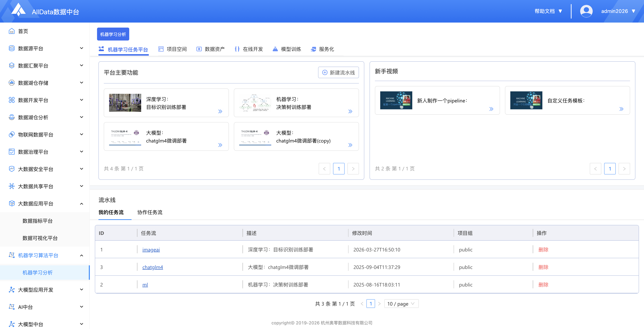Expand the 数据汇聚平台 sidebar menu chevron
Image resolution: width=644 pixels, height=329 pixels.
tap(82, 65)
